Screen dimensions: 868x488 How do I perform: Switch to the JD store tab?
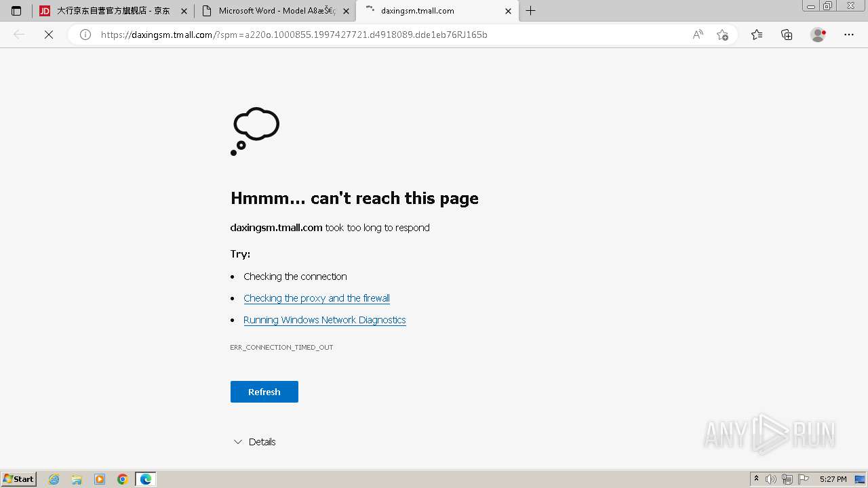[113, 11]
